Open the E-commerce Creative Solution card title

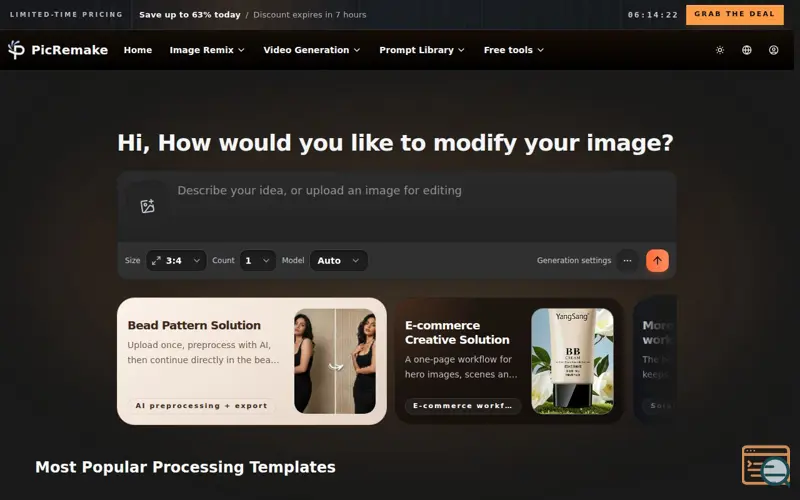[x=457, y=333]
